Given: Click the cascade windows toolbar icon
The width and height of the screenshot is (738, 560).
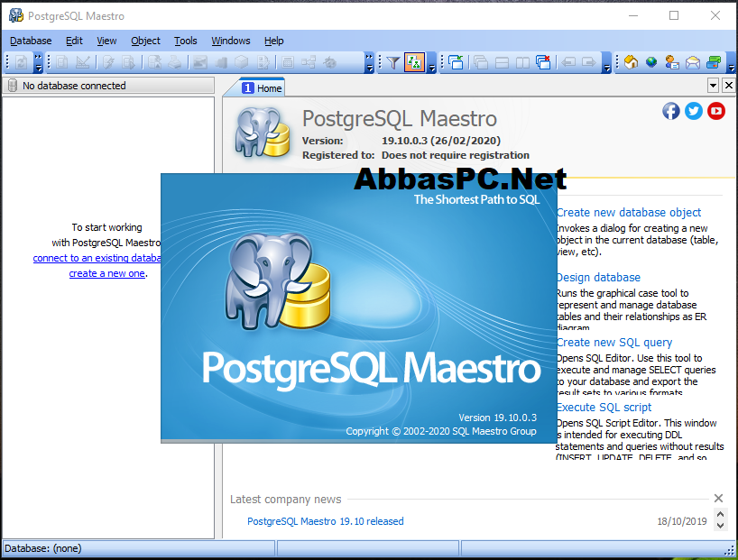Looking at the screenshot, I should pos(481,62).
